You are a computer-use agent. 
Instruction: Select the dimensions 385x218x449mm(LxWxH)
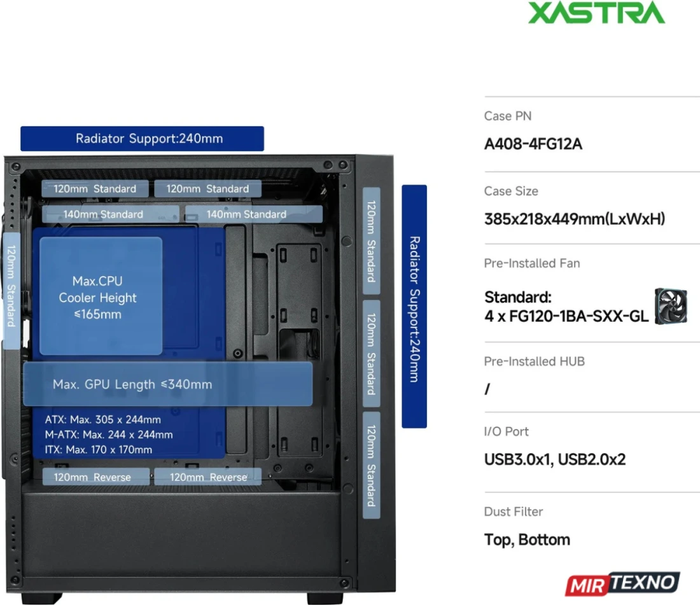575,219
